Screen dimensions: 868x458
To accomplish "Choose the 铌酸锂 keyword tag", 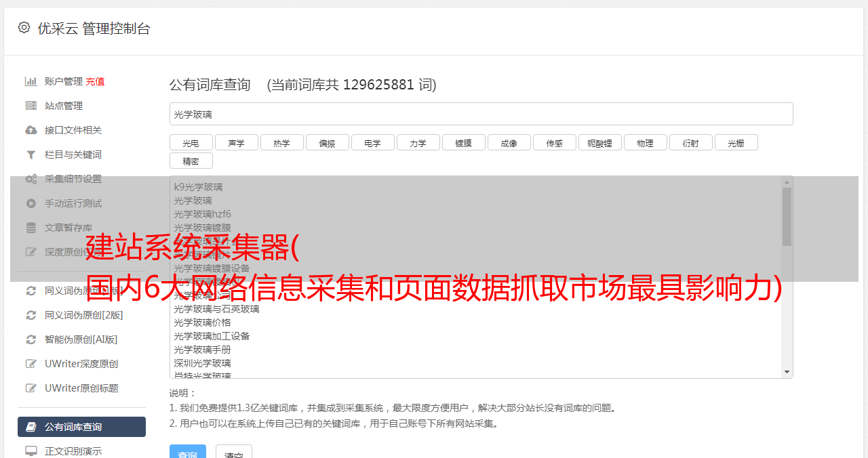I will tap(599, 143).
